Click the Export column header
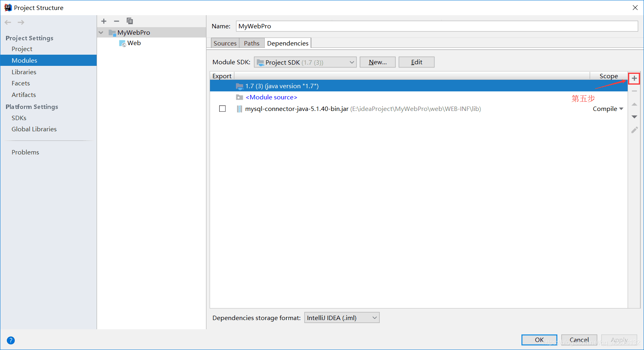 click(x=222, y=76)
